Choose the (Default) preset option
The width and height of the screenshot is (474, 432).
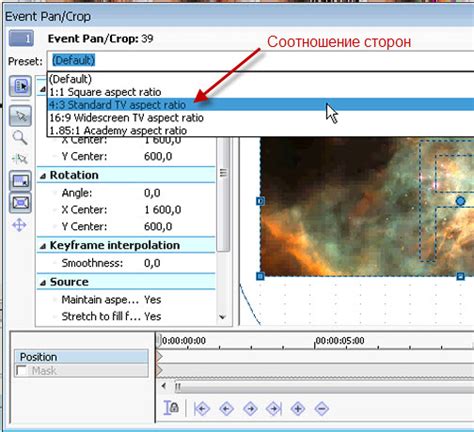click(260, 79)
